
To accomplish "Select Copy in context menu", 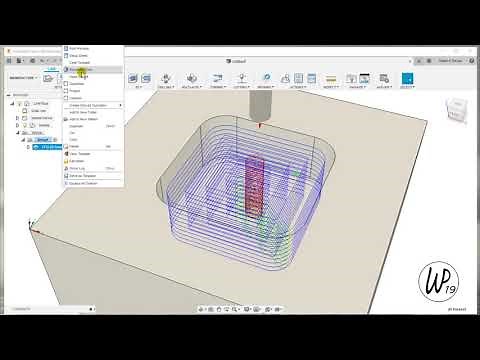I will (93, 140).
